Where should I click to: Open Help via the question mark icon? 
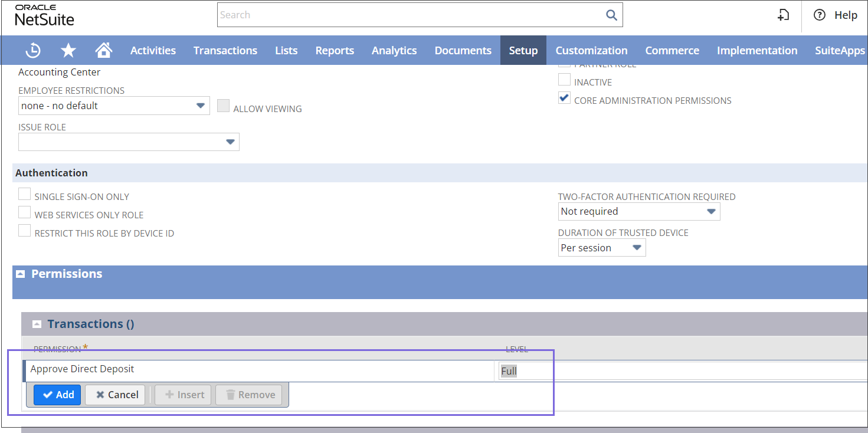tap(820, 15)
